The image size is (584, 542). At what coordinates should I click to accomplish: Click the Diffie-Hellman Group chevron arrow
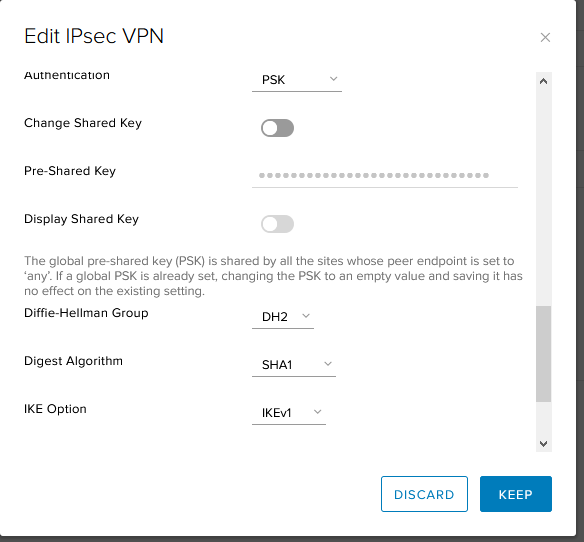click(x=306, y=316)
